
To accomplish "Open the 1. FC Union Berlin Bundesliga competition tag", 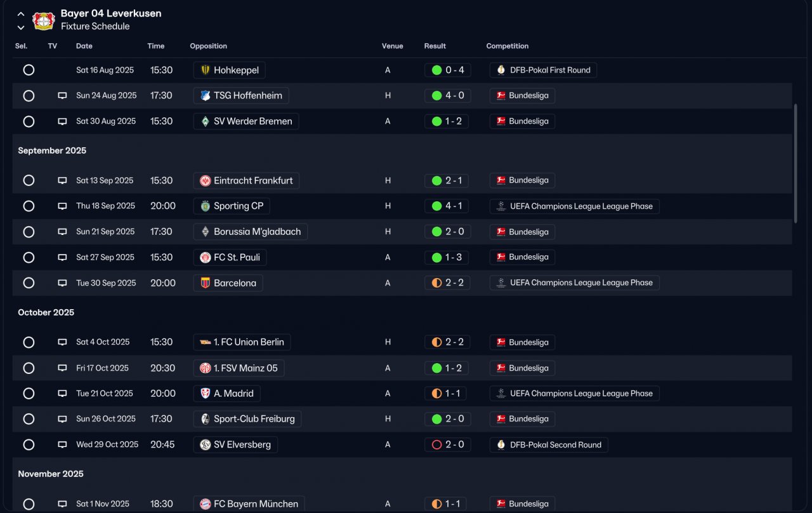I will [522, 342].
